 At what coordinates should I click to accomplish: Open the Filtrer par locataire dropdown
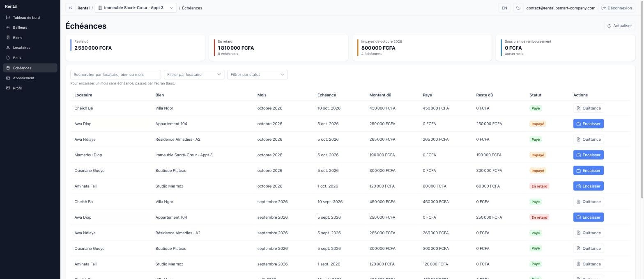[194, 75]
